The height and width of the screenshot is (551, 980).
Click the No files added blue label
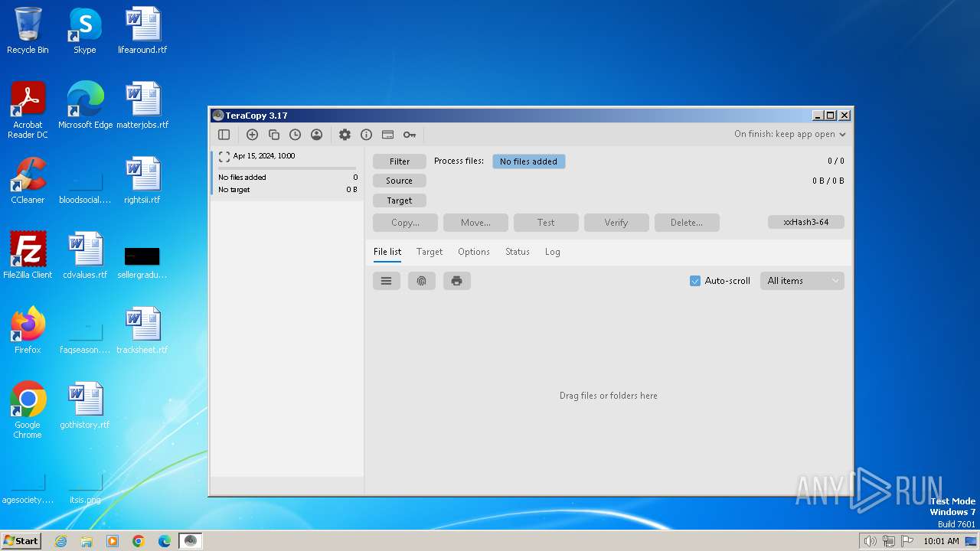click(x=529, y=161)
